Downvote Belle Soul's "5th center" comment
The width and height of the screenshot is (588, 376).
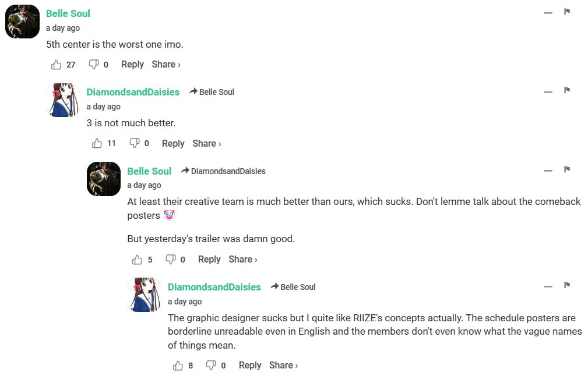tap(93, 65)
